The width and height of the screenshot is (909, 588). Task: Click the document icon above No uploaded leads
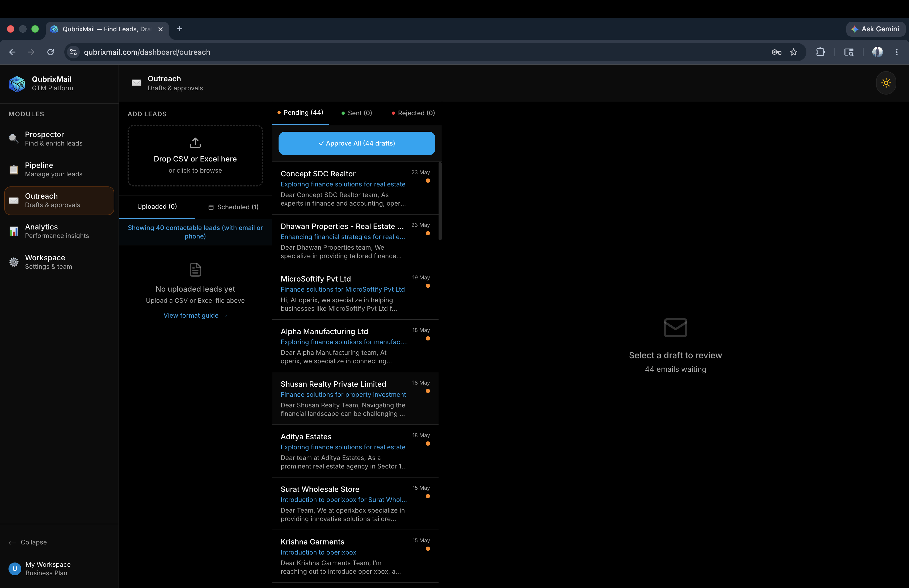195,270
